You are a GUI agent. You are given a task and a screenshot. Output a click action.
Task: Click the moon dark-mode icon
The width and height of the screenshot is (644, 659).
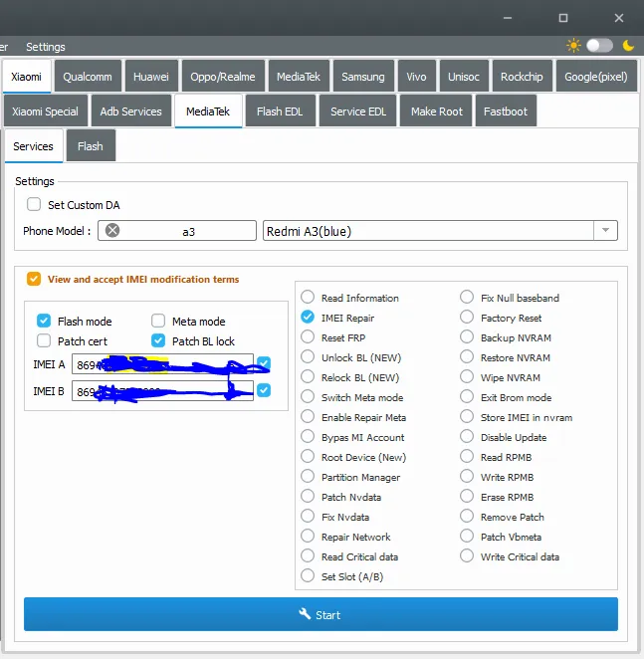click(628, 46)
